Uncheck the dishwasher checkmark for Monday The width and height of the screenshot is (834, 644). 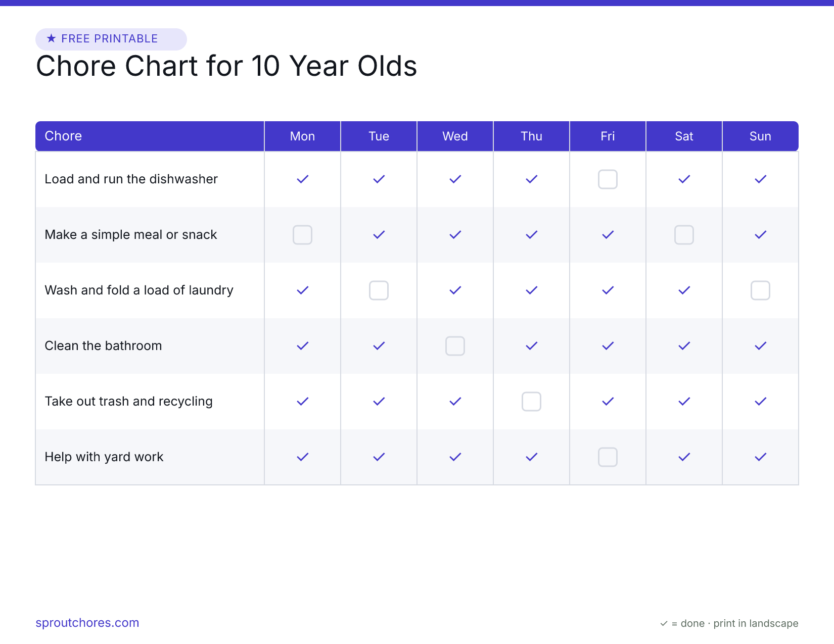tap(302, 179)
